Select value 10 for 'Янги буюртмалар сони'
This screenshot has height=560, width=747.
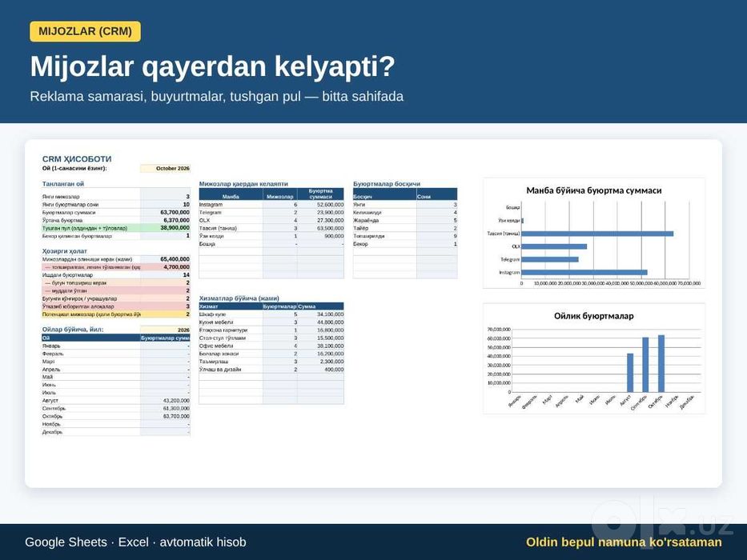coord(187,204)
